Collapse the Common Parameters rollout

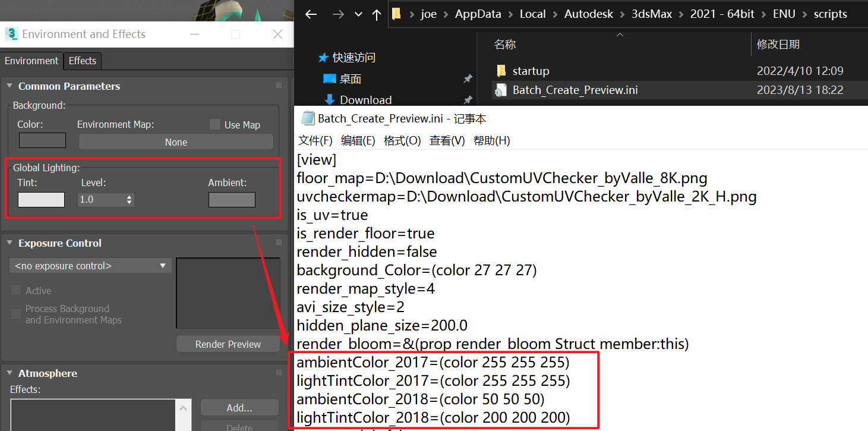coord(10,86)
